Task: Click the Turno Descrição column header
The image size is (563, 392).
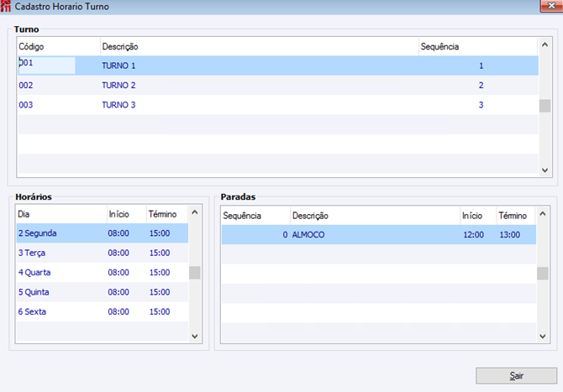Action: point(260,47)
